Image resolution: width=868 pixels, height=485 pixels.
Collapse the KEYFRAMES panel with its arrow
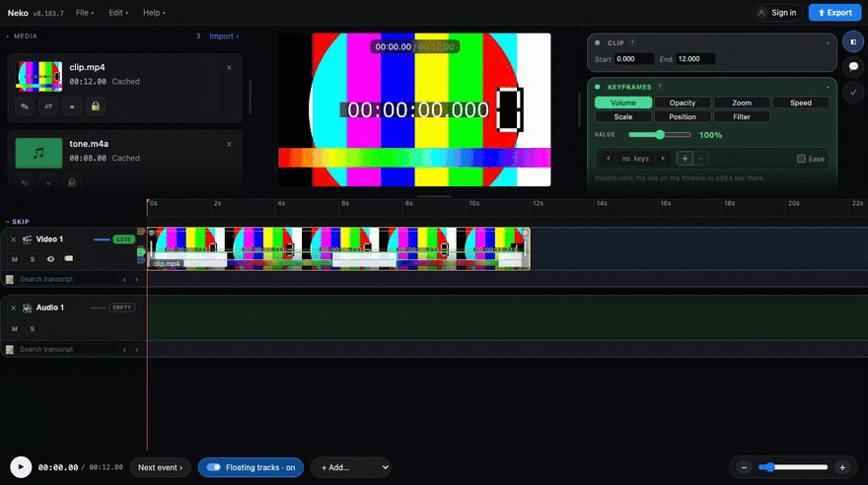(x=829, y=88)
